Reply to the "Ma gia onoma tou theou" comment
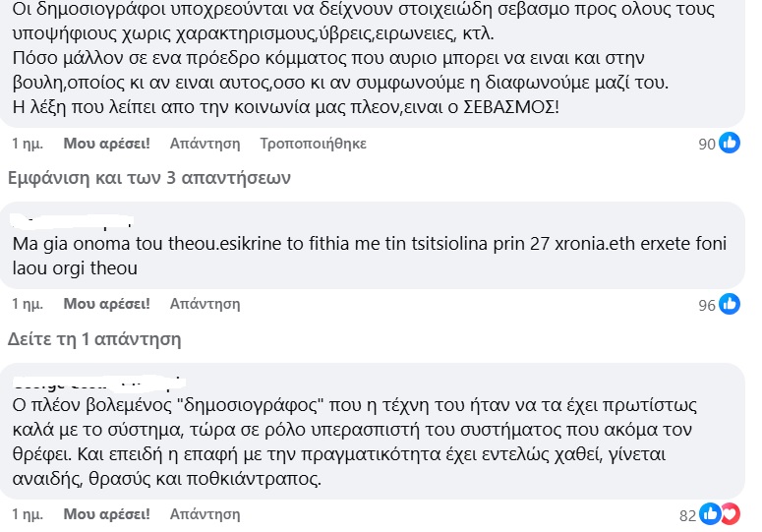 (x=205, y=304)
